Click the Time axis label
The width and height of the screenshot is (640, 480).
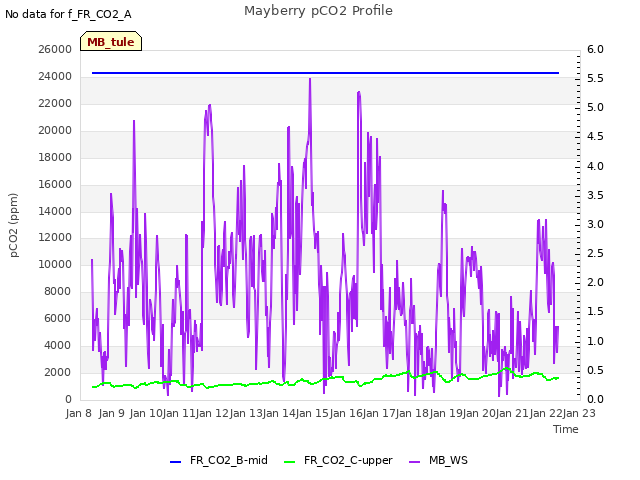566,429
